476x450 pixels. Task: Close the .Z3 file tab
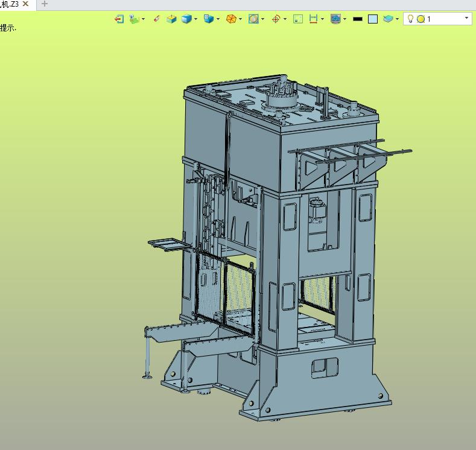(x=26, y=4)
